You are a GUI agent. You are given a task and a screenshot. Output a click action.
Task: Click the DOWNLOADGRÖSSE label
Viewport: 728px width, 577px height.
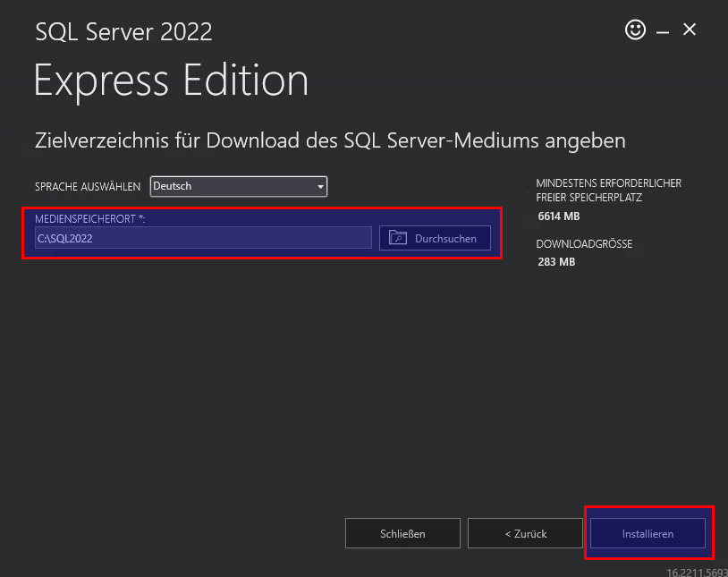(584, 244)
